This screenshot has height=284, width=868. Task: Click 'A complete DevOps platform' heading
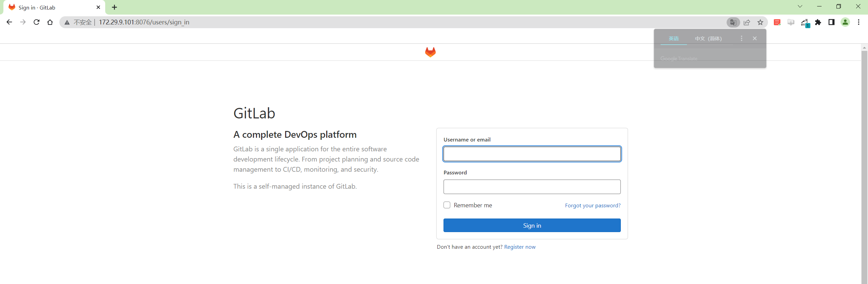[295, 134]
